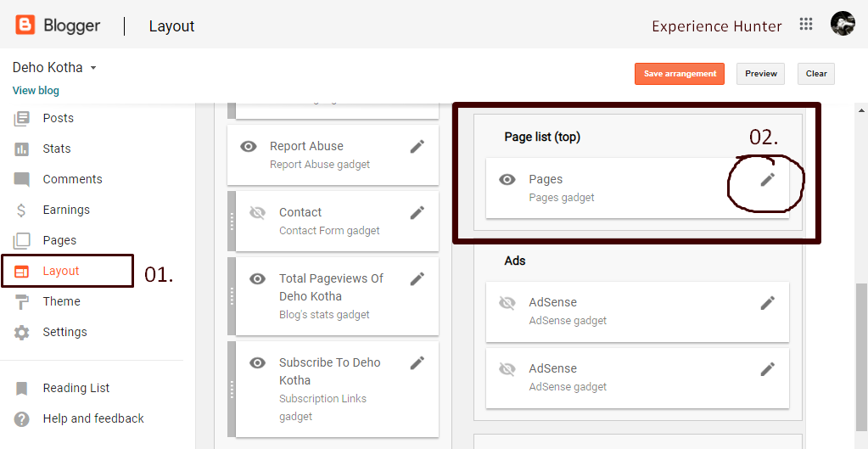The width and height of the screenshot is (868, 449).
Task: Edit the Pages gadget with pencil
Action: click(x=767, y=179)
